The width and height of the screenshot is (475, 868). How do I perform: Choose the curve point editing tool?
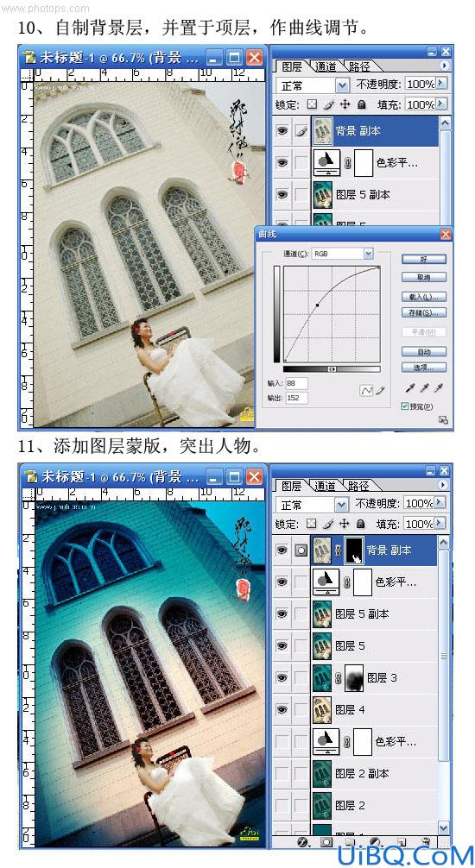tap(367, 391)
